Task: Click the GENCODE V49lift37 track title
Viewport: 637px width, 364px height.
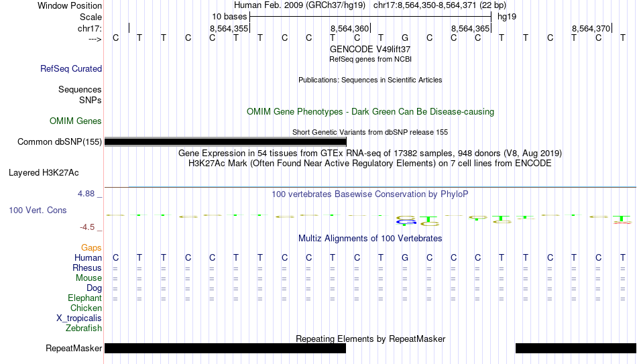Action: (x=370, y=49)
